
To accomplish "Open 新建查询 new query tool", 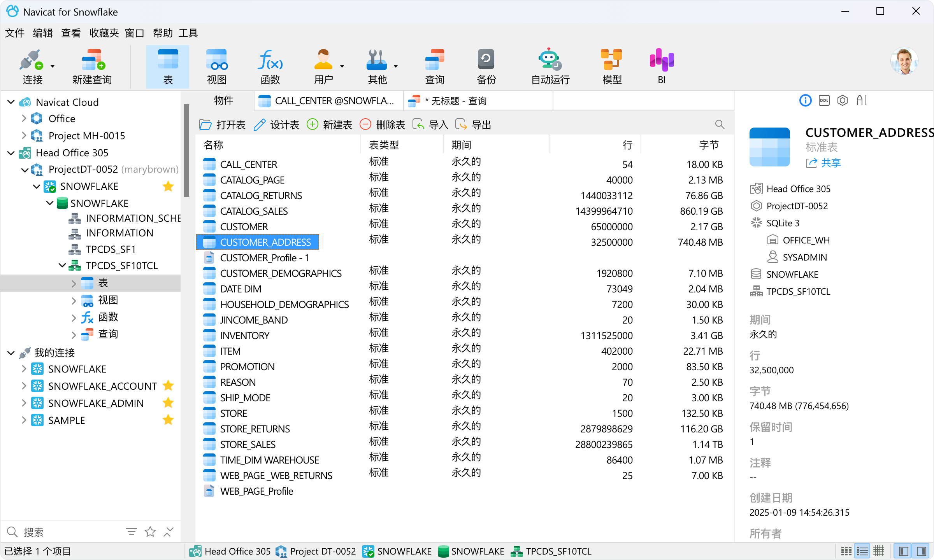I will pyautogui.click(x=92, y=66).
